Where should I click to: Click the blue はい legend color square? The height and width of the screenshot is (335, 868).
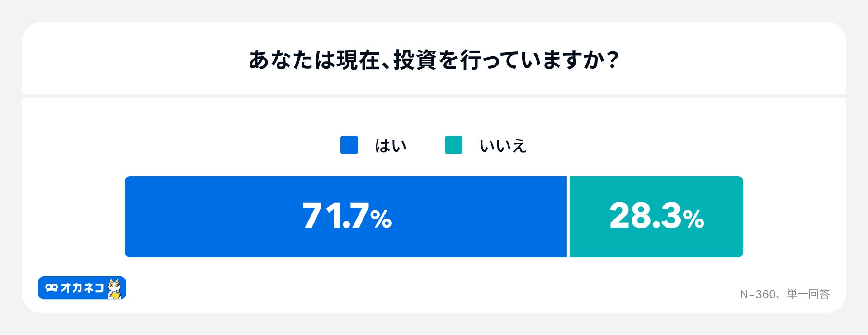[x=349, y=145]
